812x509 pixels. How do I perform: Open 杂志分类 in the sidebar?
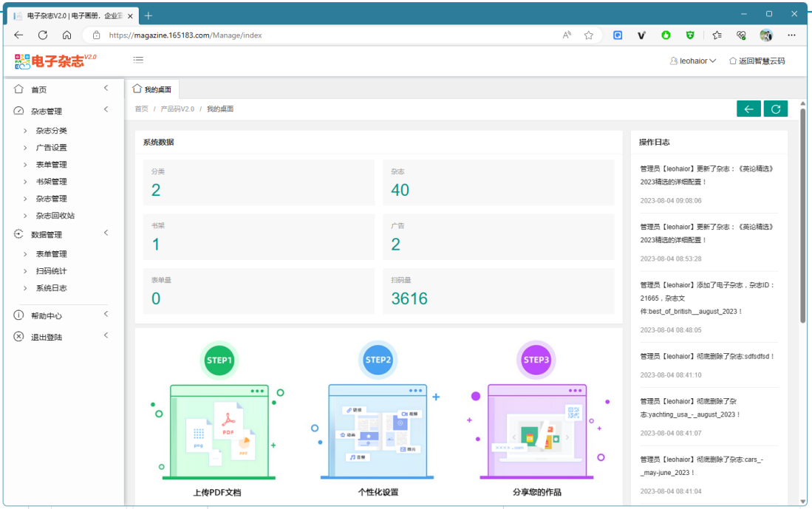(x=52, y=131)
